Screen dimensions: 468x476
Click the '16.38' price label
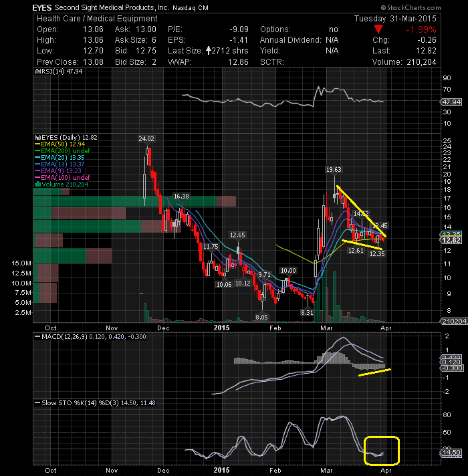pos(181,197)
